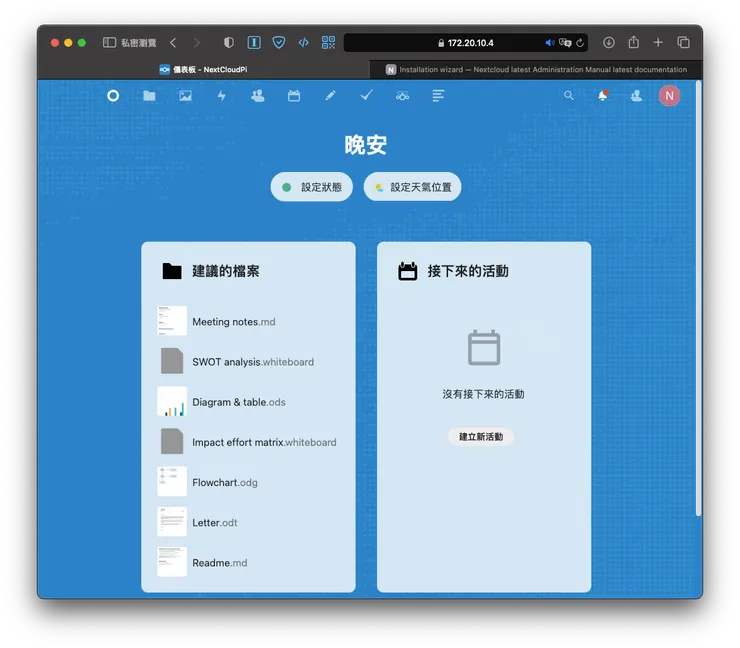740x648 pixels.
Task: Open Impact effort matrix.whiteboard file
Action: 249,442
